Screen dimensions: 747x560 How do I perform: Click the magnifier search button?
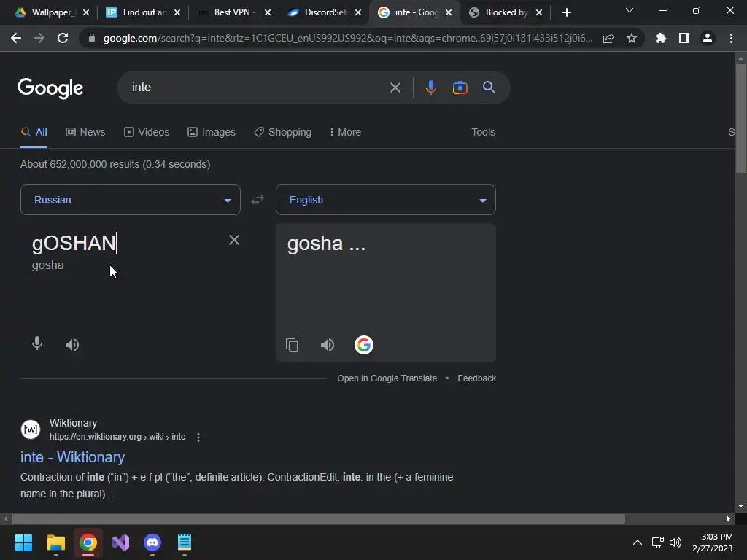tap(489, 87)
